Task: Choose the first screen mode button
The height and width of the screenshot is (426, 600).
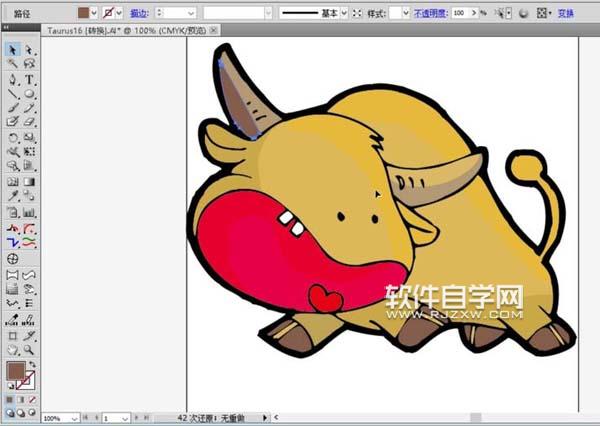Action: coord(10,413)
